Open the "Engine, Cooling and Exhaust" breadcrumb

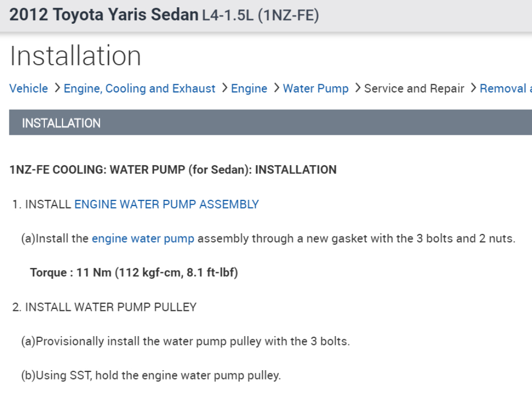[139, 89]
